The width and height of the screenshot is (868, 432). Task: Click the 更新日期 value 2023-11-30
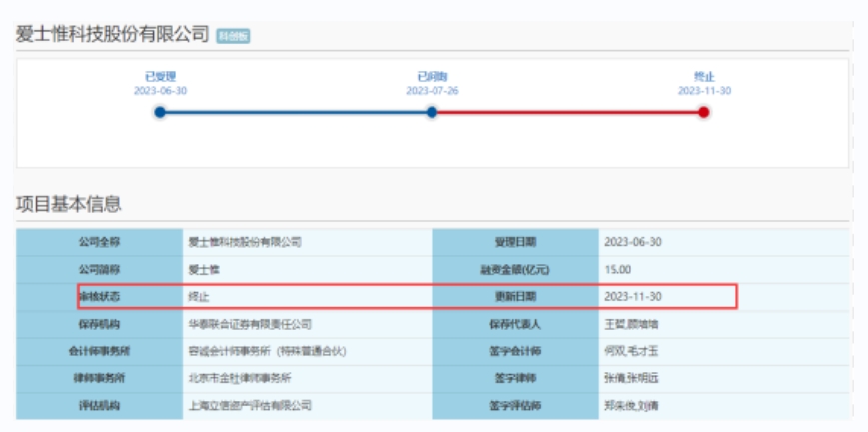[633, 297]
